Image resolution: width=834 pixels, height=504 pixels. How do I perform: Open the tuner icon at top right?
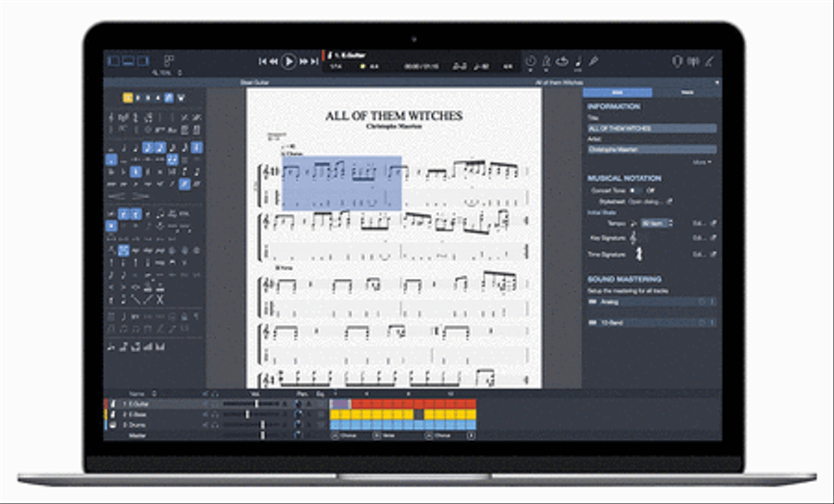point(676,62)
